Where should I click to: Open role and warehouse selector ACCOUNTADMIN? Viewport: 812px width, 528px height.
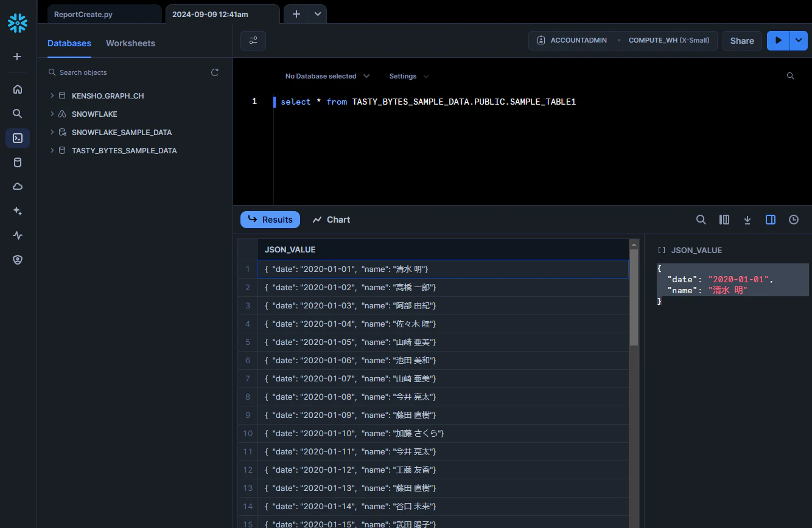(x=623, y=41)
